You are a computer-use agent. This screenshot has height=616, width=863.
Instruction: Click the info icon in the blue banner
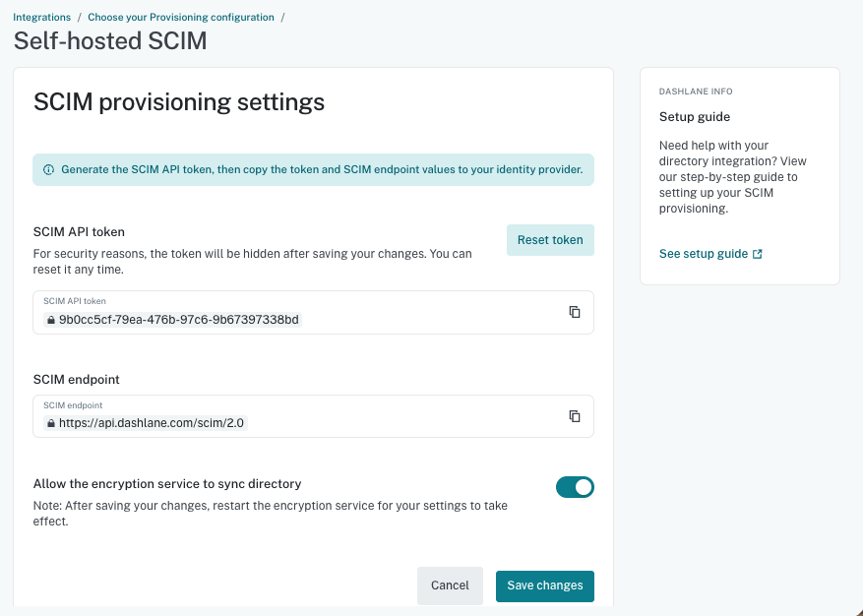(48, 169)
